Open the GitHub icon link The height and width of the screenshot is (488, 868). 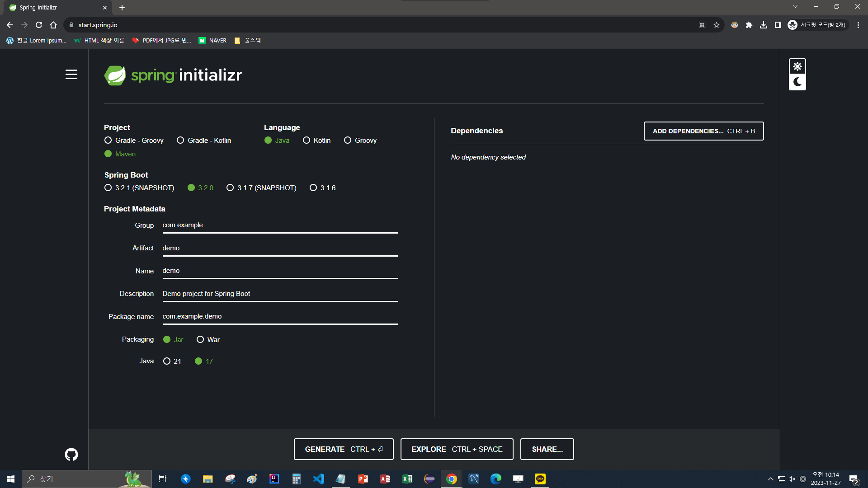click(x=71, y=454)
